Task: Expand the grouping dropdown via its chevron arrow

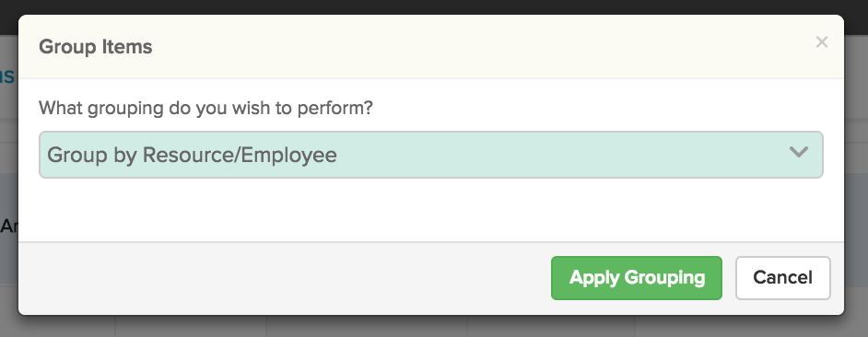Action: tap(798, 152)
